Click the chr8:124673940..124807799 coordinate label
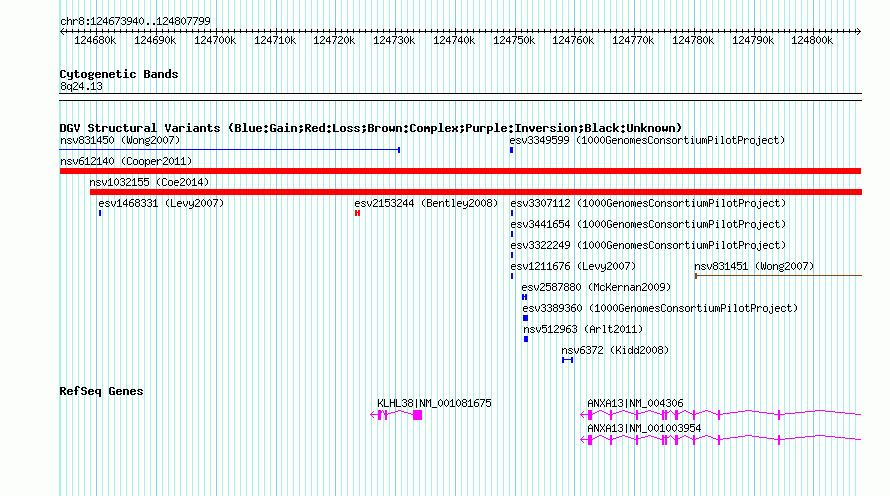The image size is (890, 496). 135,21
